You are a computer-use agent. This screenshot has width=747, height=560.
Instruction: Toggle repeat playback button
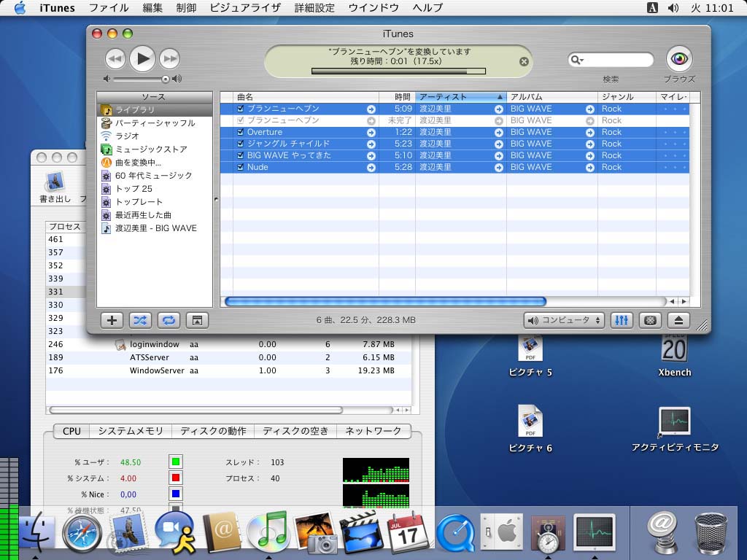click(x=169, y=321)
